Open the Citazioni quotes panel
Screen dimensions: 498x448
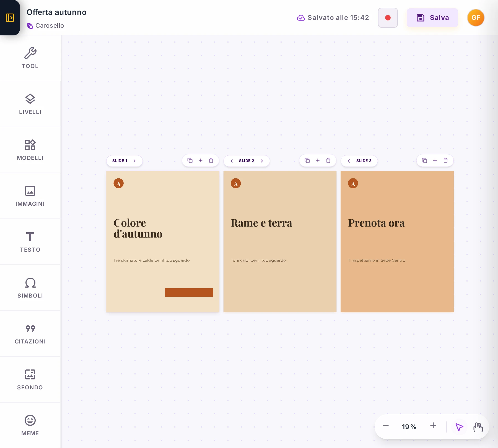pos(30,334)
